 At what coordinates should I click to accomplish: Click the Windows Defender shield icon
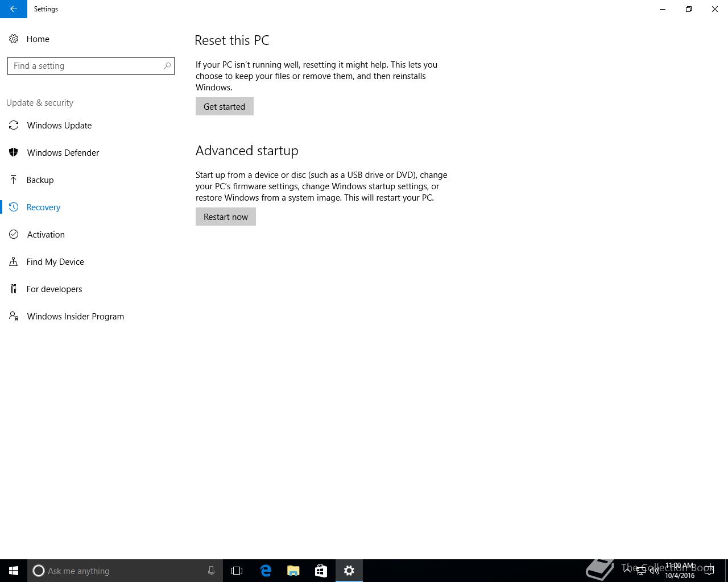click(14, 152)
